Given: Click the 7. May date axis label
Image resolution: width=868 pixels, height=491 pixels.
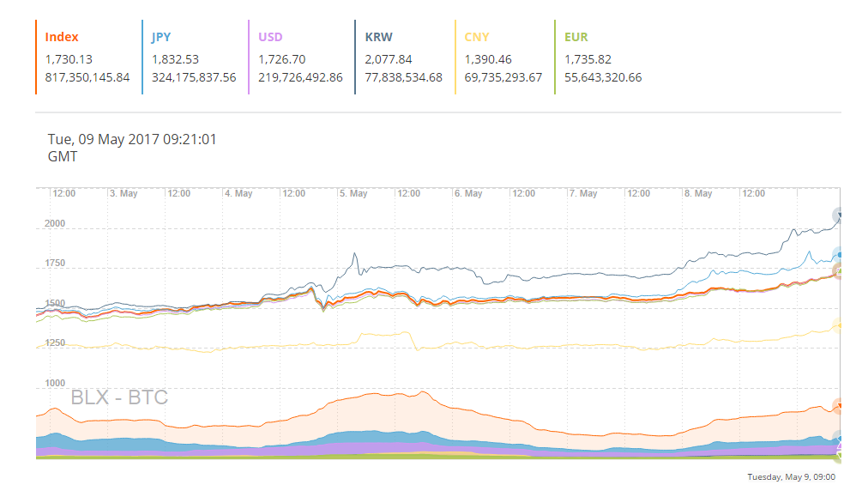Looking at the screenshot, I should click(x=583, y=193).
